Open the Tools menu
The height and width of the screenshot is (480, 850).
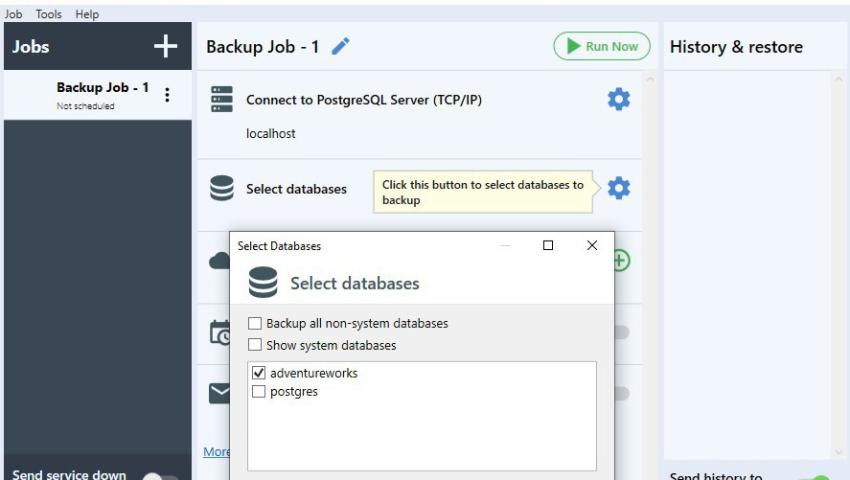point(49,14)
